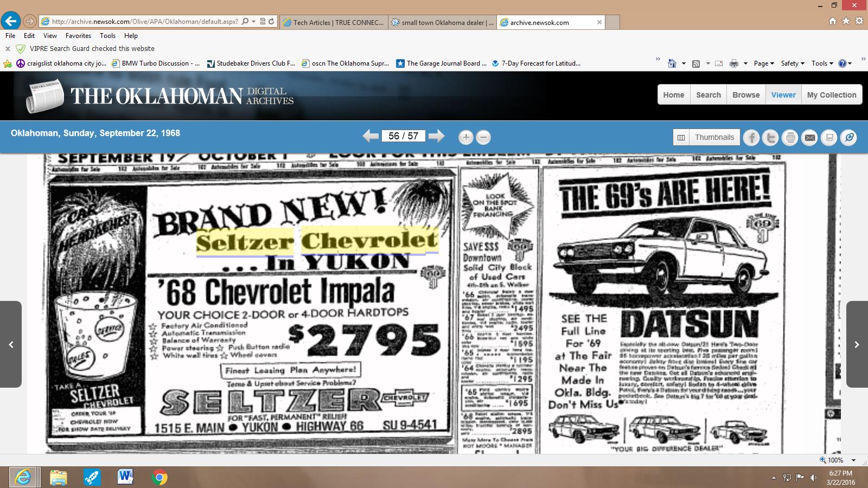Screen dimensions: 868x488
Task: Open the archive Browse tab
Action: pyautogui.click(x=746, y=95)
